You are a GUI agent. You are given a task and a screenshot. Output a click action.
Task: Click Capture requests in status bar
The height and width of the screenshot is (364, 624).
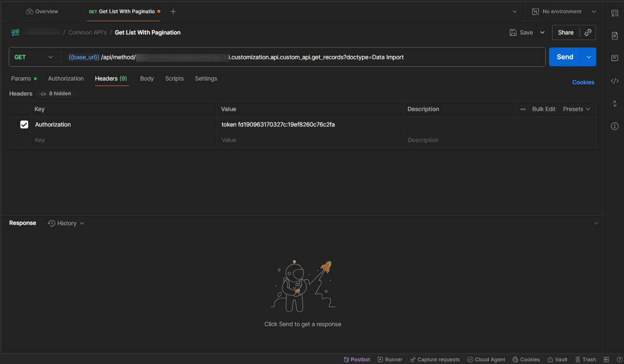[435, 359]
